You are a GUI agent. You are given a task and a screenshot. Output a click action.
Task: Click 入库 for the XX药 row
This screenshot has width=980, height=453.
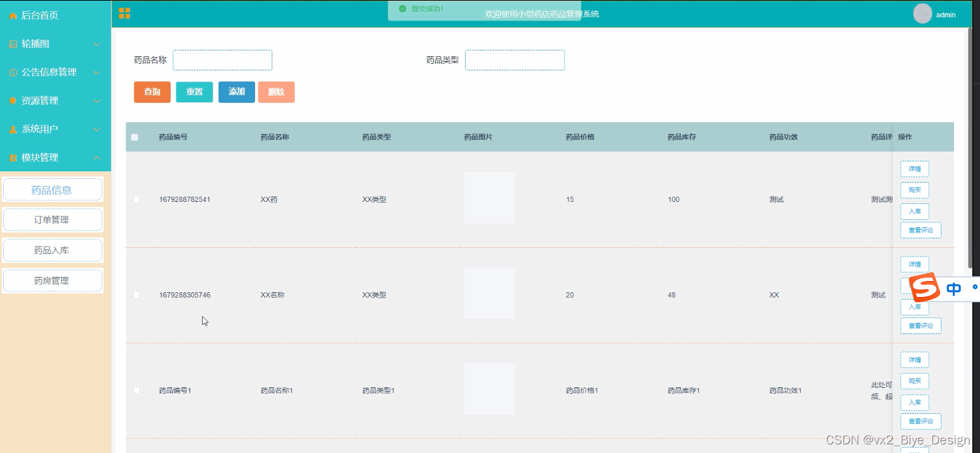tap(915, 212)
